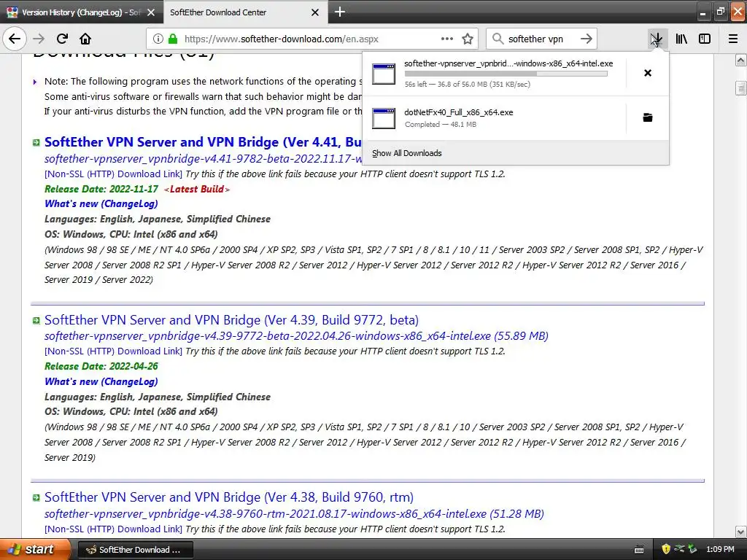Image resolution: width=747 pixels, height=560 pixels.
Task: Download the v4.39-9772-beta exe link
Action: point(296,335)
